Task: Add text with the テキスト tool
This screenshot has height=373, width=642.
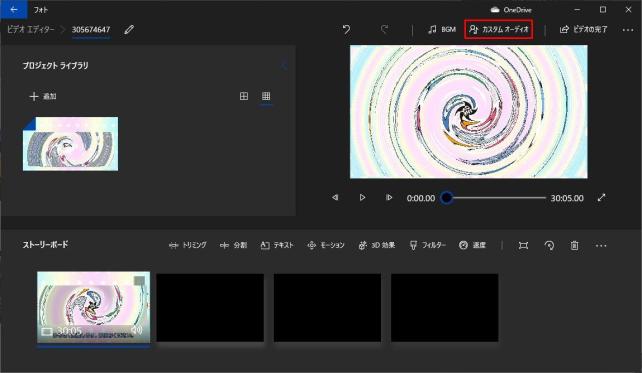Action: (x=277, y=245)
